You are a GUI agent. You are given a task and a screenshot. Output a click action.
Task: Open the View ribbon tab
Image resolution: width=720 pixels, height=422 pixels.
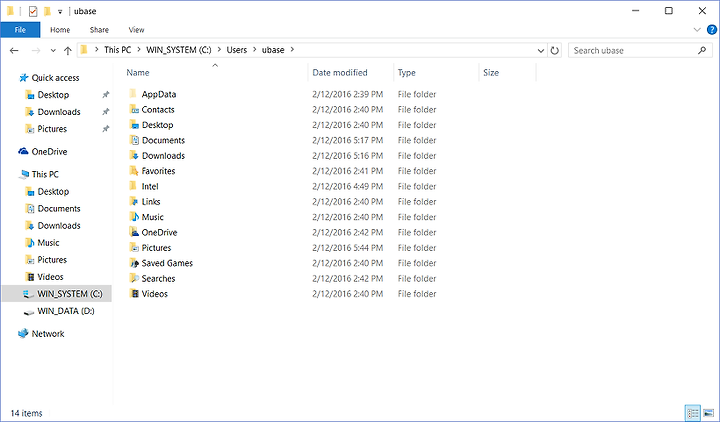pyautogui.click(x=136, y=30)
